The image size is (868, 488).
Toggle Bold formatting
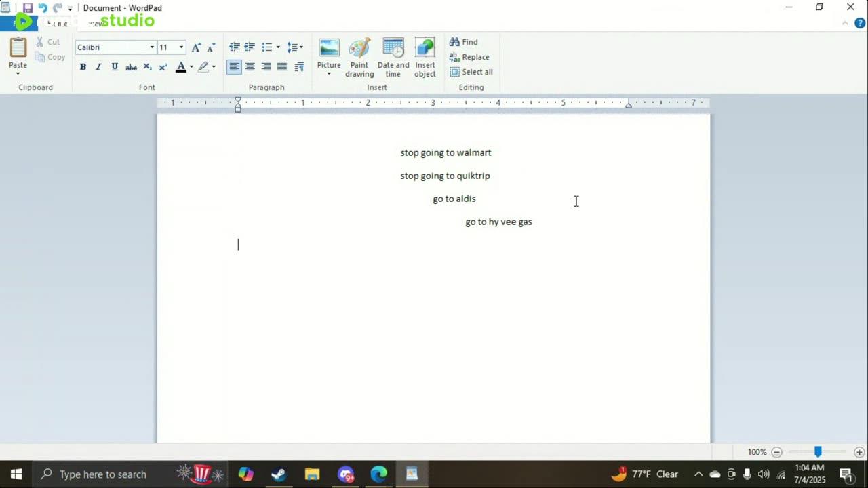[83, 67]
